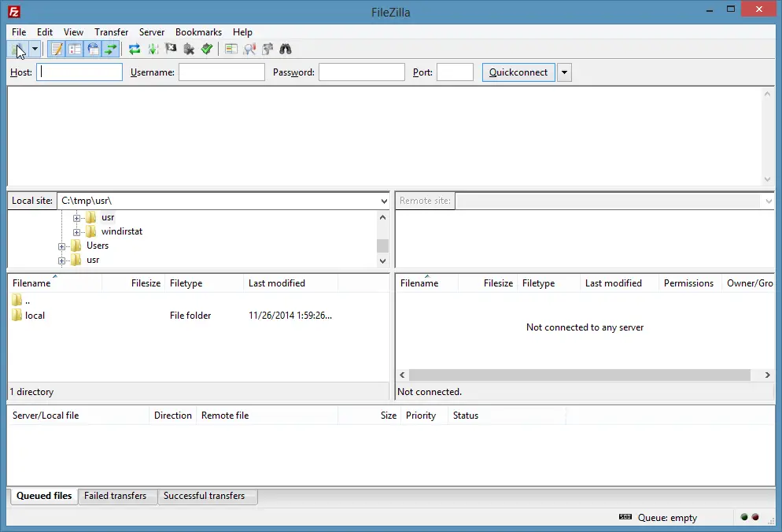Open the Site Manager dropdown arrow
Image resolution: width=782 pixels, height=532 pixels.
(35, 49)
